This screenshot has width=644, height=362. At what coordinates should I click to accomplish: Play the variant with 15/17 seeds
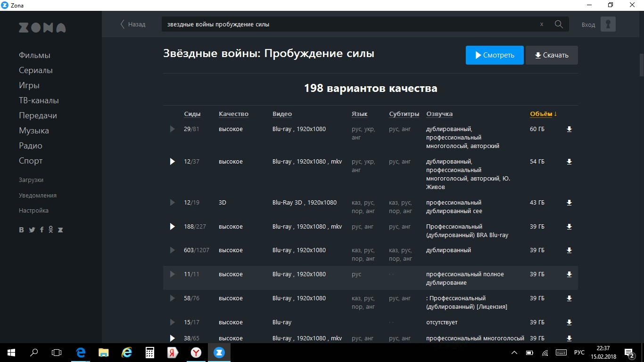(x=172, y=322)
